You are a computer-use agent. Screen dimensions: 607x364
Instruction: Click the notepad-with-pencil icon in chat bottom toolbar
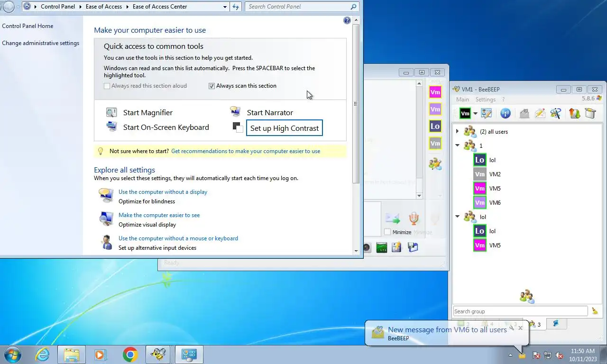(x=396, y=247)
